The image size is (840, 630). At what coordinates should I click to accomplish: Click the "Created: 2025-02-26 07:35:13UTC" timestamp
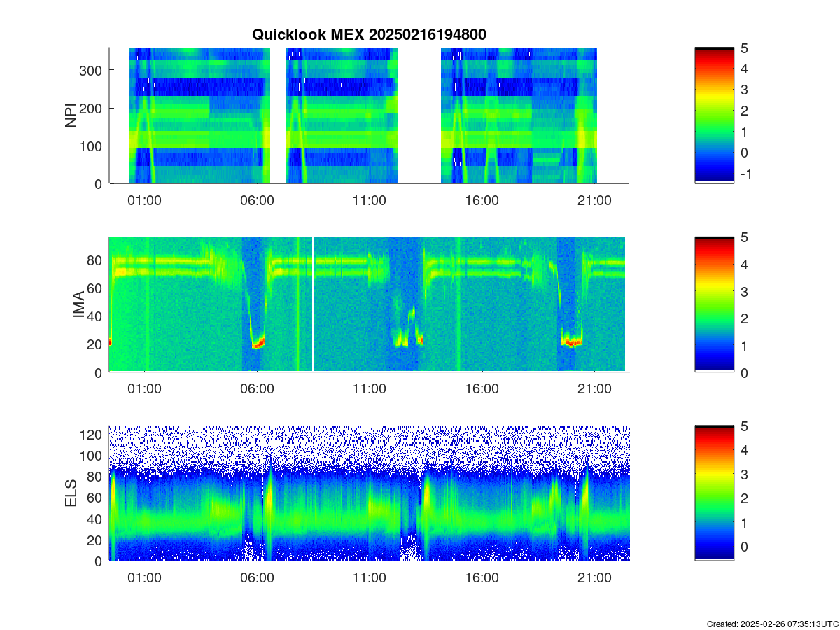(772, 624)
